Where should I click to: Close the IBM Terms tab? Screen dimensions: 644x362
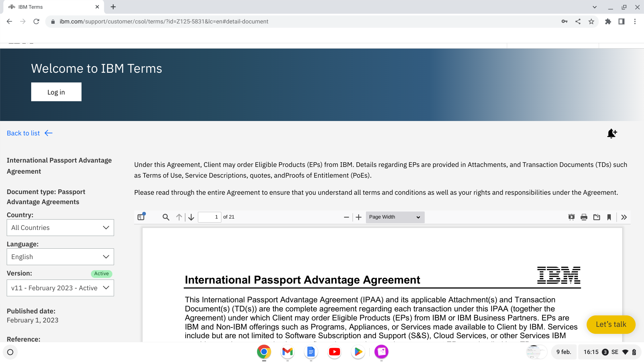coord(97,7)
